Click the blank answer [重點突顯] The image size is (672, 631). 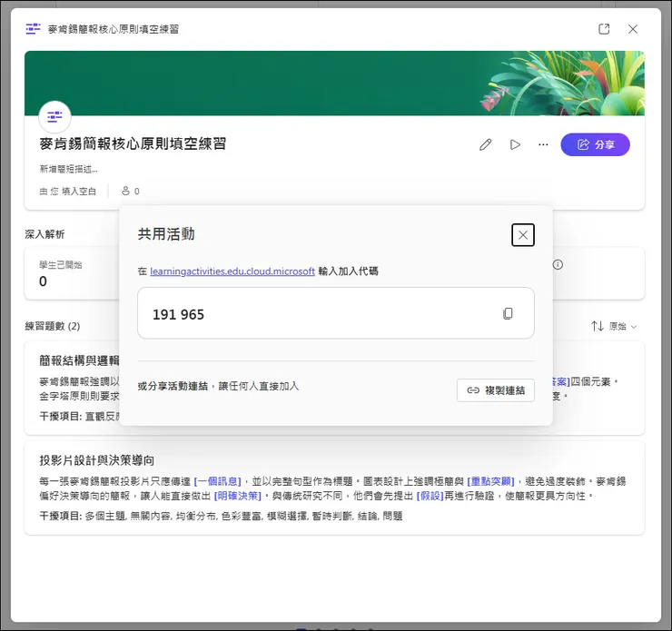490,481
